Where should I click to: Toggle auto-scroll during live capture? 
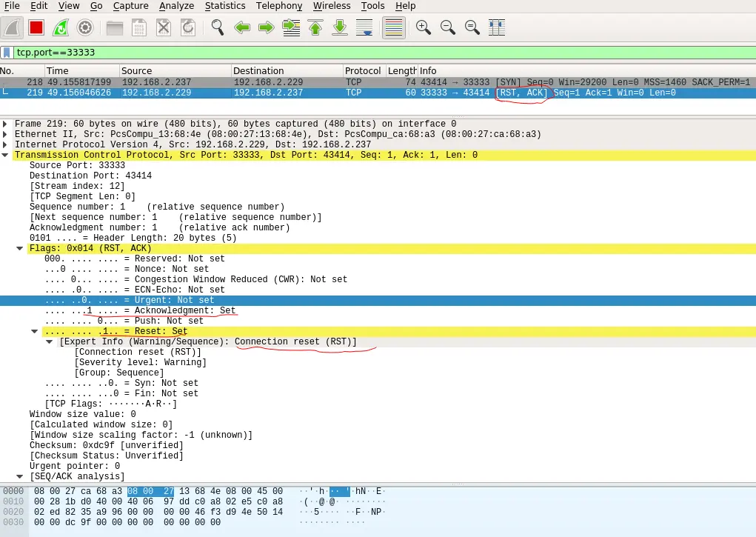pyautogui.click(x=364, y=27)
